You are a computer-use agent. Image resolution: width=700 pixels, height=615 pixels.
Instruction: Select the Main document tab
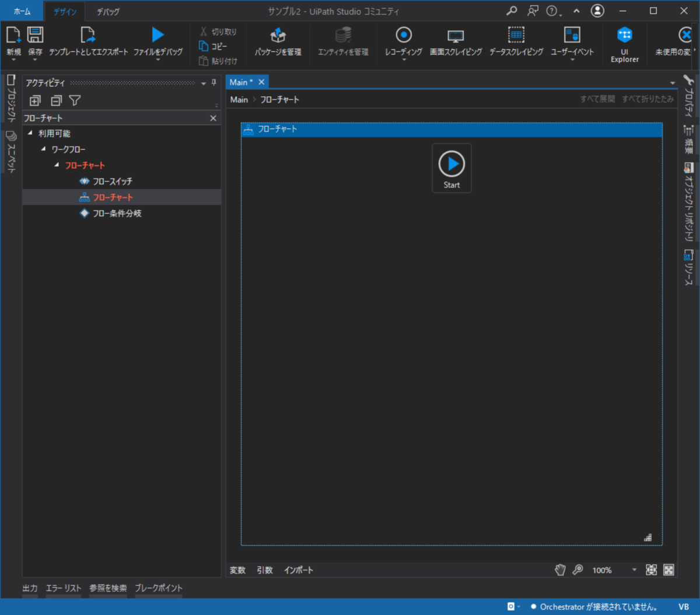(x=241, y=82)
